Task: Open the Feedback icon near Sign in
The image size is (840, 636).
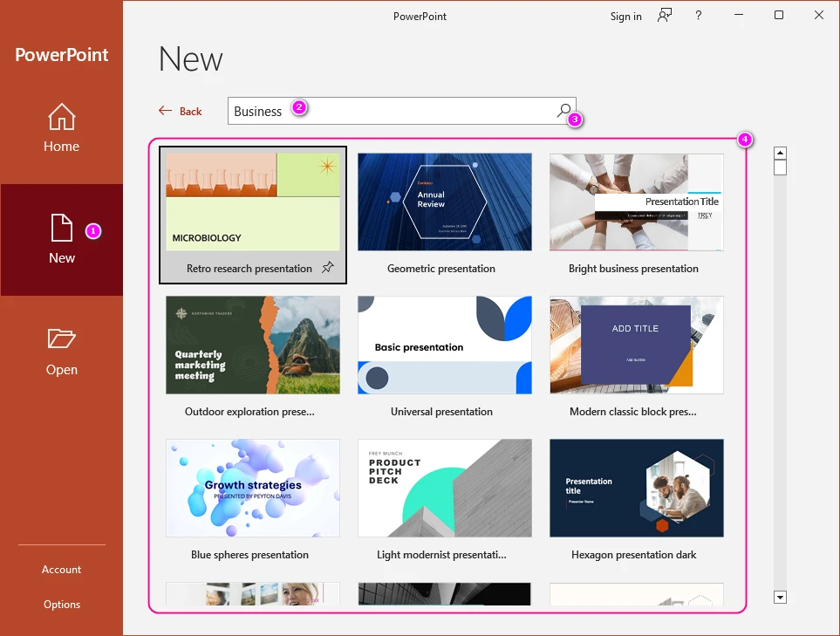Action: tap(664, 16)
